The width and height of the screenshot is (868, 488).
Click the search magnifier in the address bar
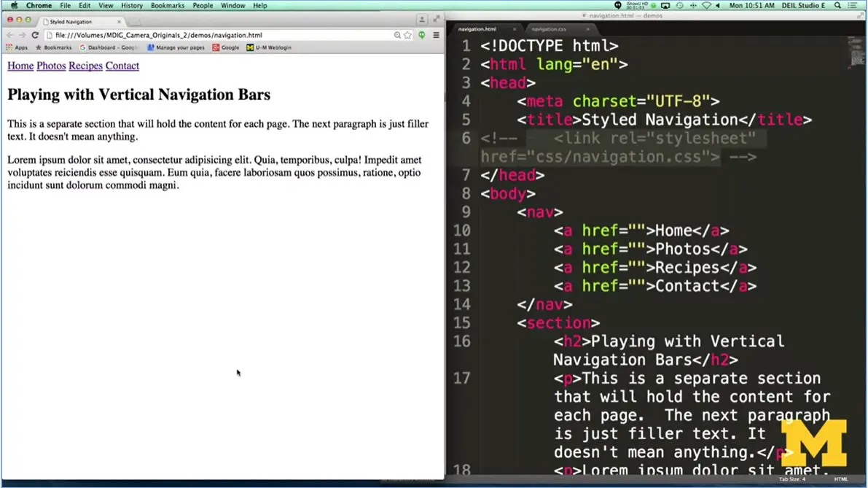396,34
